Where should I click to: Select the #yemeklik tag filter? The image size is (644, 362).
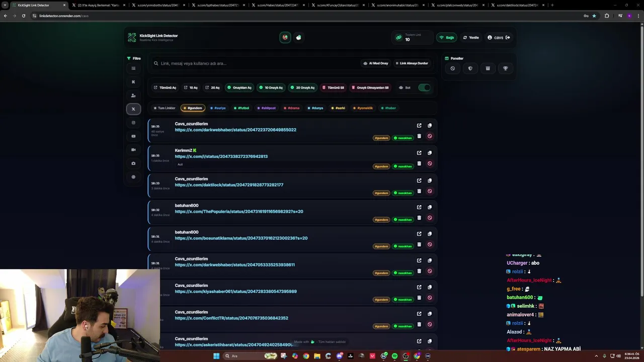coord(363,108)
